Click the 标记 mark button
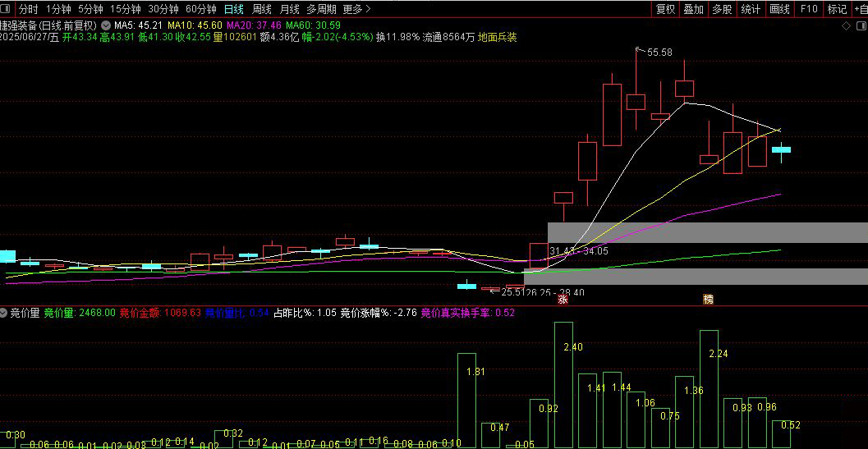Viewport: 868px width, 449px height. point(837,9)
